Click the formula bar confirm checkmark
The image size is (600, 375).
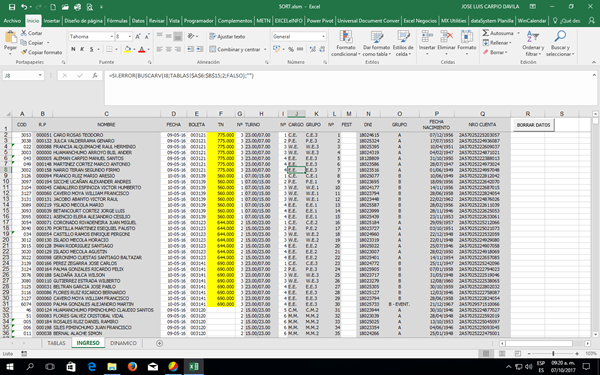tap(80, 76)
